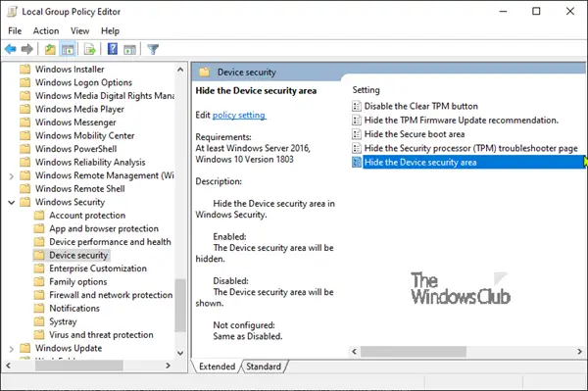Open the View menu
588x391 pixels.
click(x=80, y=30)
